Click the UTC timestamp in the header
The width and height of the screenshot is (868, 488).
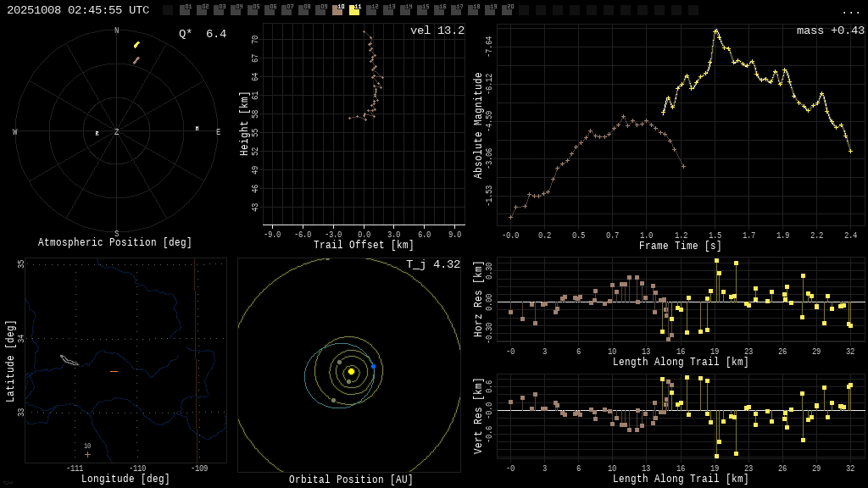coord(78,10)
